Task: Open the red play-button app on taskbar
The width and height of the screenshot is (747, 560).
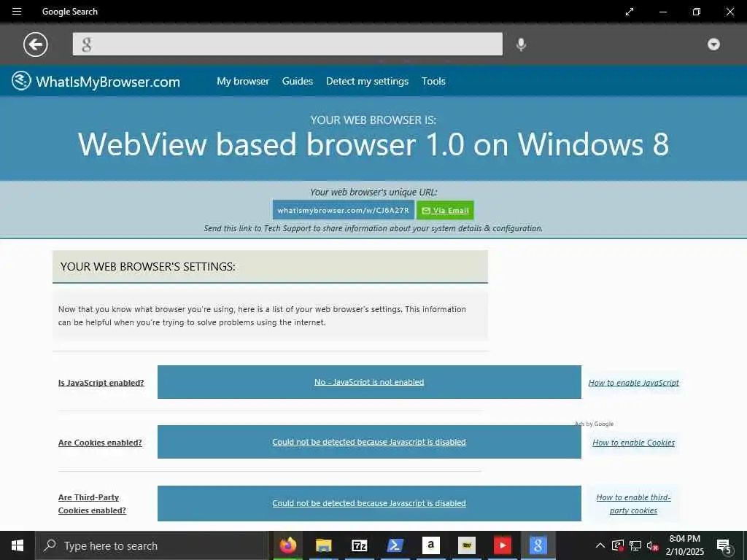Action: [x=502, y=545]
